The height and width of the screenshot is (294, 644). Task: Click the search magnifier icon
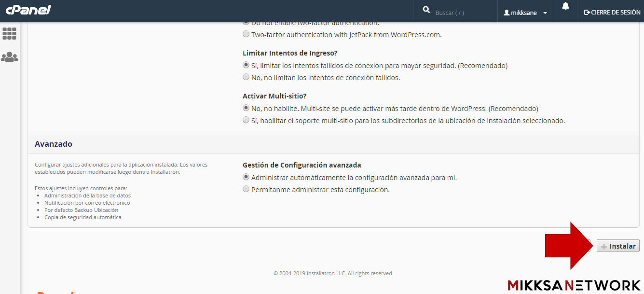(426, 10)
